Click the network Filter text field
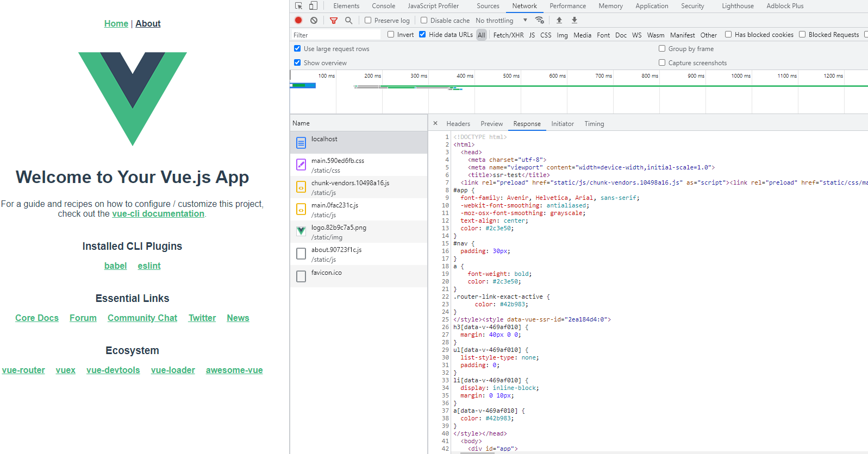 point(336,35)
